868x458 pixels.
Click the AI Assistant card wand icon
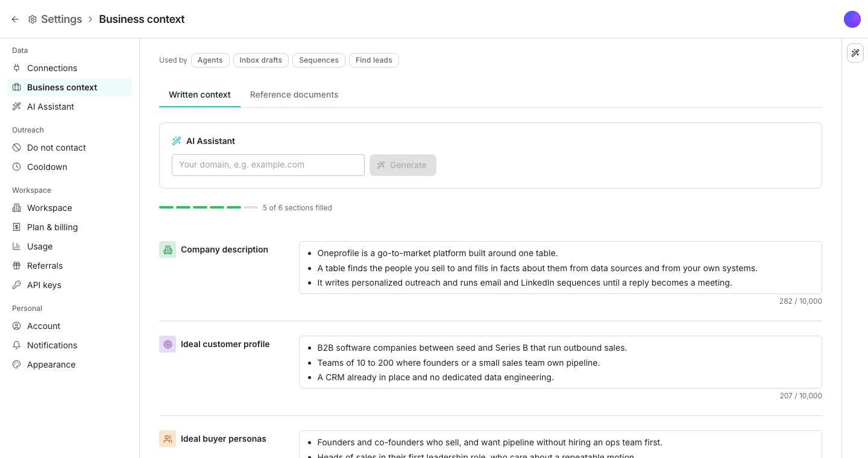click(x=177, y=141)
